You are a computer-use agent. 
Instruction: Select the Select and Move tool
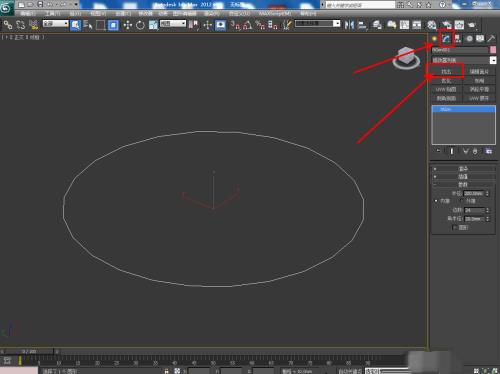click(127, 25)
